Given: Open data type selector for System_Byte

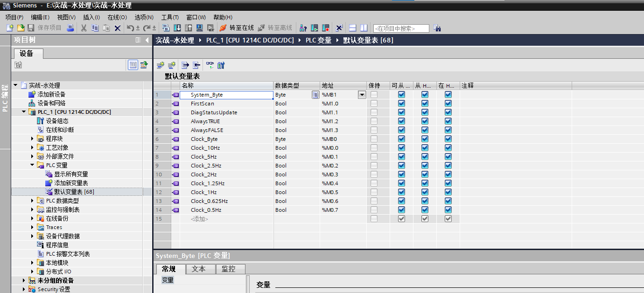Looking at the screenshot, I should point(315,95).
